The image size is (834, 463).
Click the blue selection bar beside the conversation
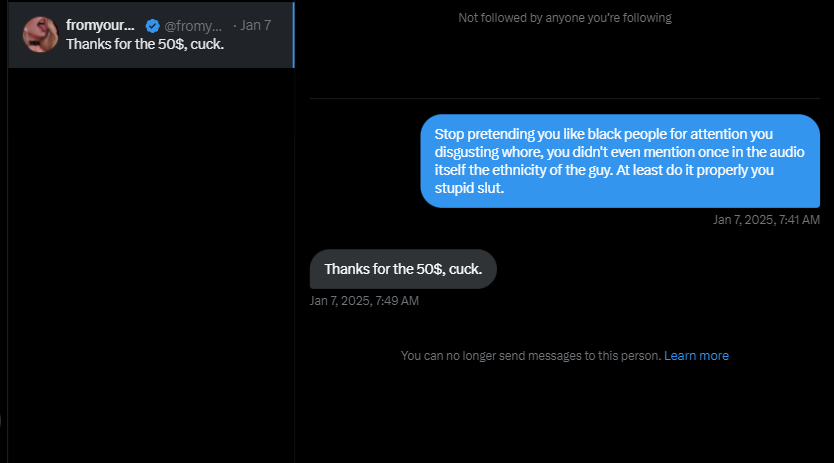point(294,35)
